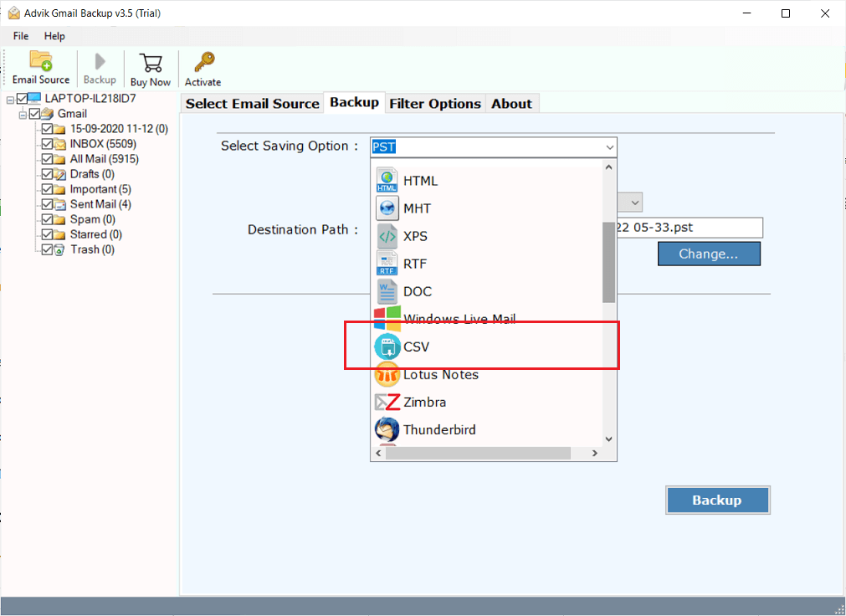Toggle the Sent Mail (4) checkbox
The width and height of the screenshot is (846, 616).
tap(47, 204)
